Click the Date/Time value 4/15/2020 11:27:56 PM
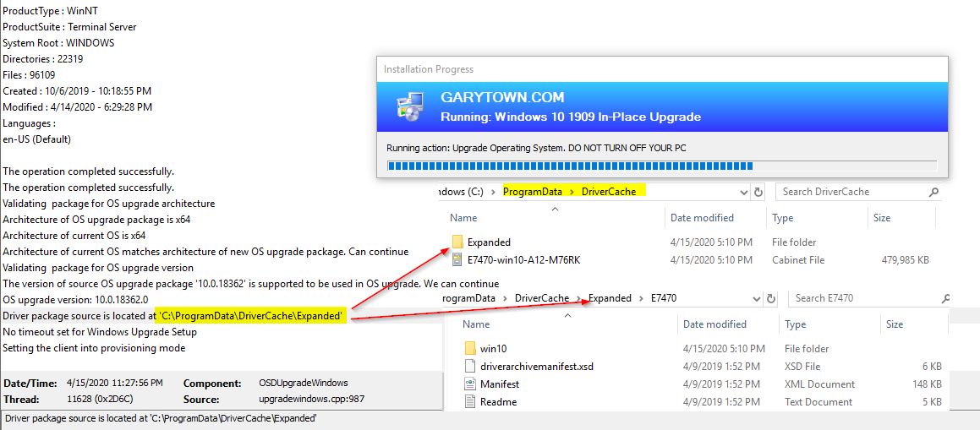The height and width of the screenshot is (430, 980). (114, 383)
